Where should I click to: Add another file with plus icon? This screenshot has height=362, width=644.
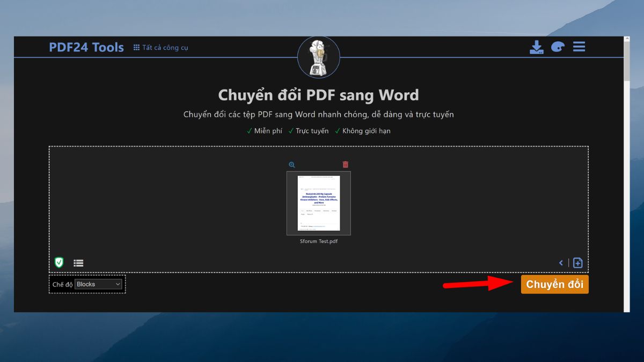click(x=577, y=263)
